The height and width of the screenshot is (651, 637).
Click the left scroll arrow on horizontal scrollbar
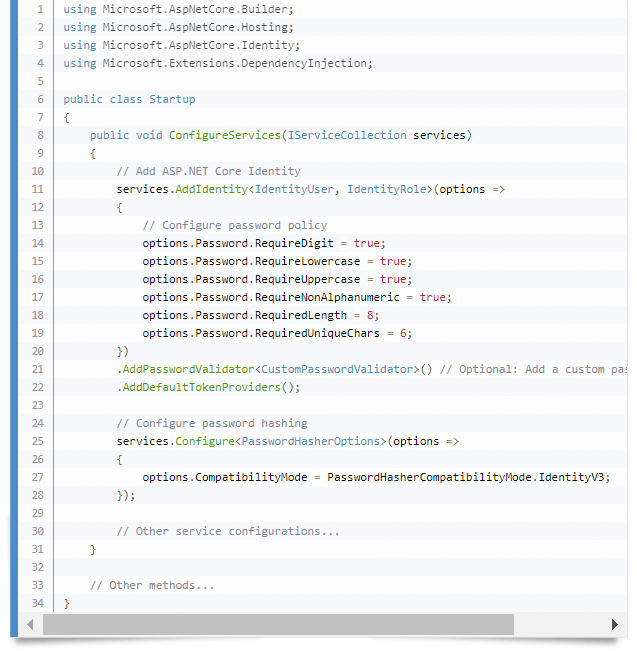point(31,625)
